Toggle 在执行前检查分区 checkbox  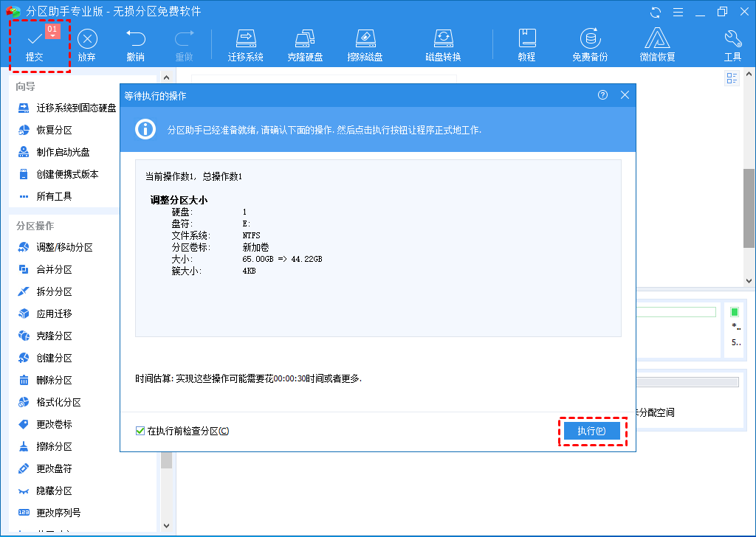click(140, 431)
